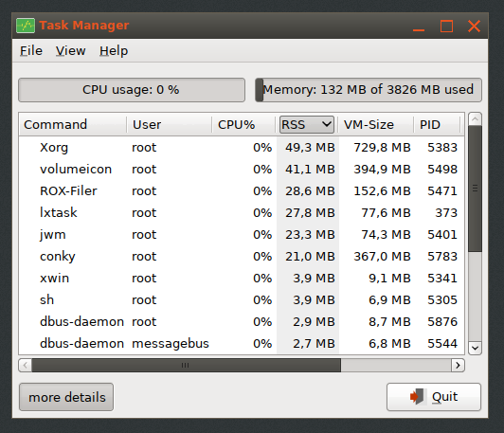Image resolution: width=504 pixels, height=433 pixels.
Task: Click the vertical scrollbar thumb
Action: [475, 189]
